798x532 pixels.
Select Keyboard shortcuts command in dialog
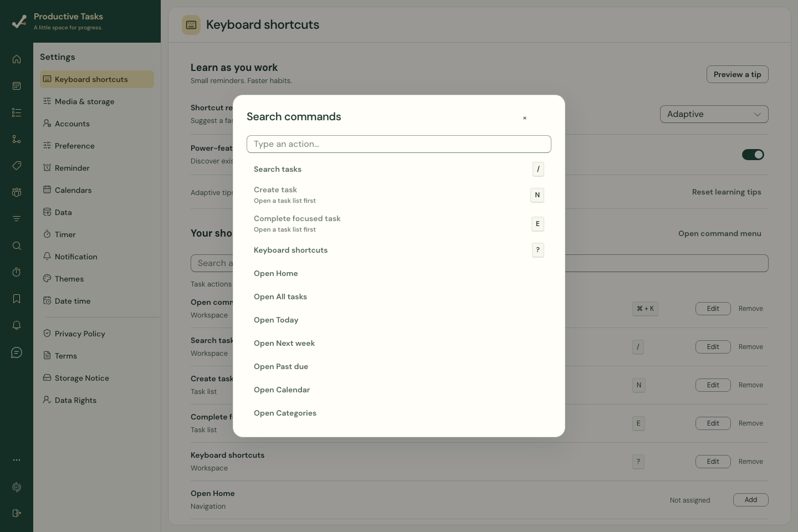pos(399,250)
